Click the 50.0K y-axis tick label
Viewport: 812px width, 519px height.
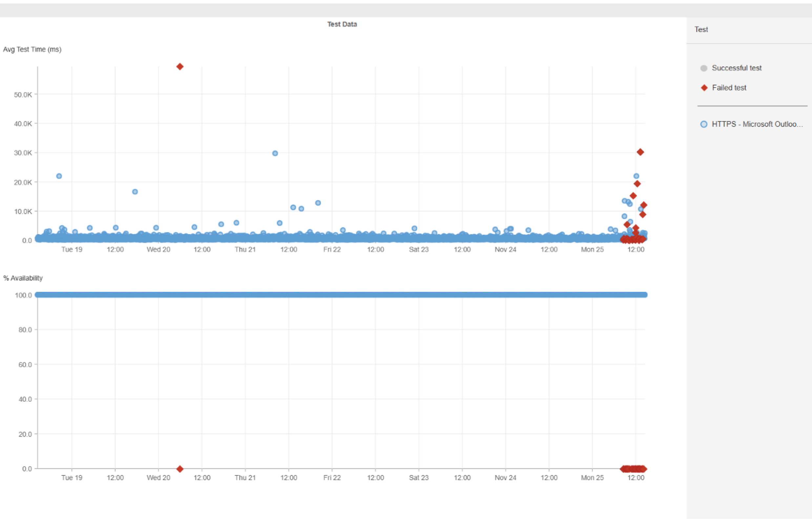coord(23,95)
